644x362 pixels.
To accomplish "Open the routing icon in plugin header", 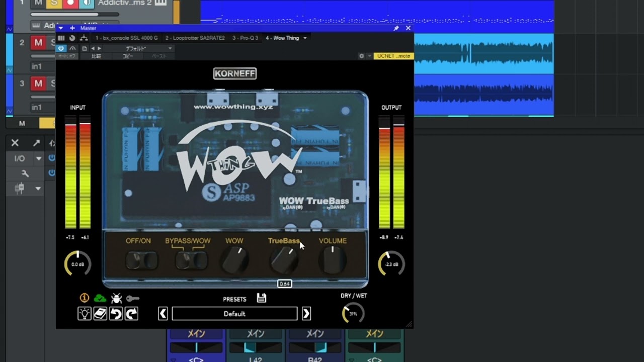I will pos(84,38).
